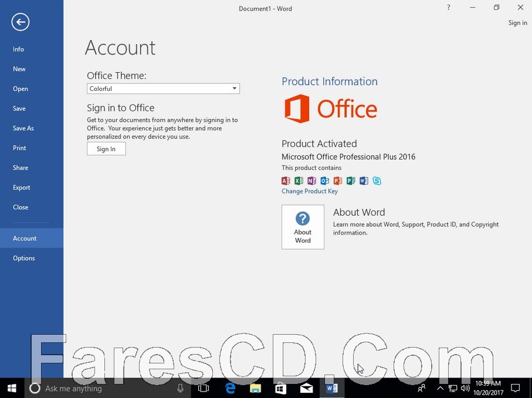Click the Sign in to Office heading

click(120, 108)
